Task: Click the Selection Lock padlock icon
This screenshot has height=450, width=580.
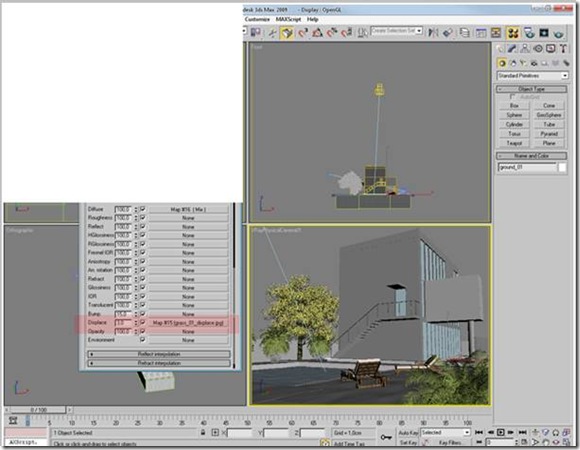Action: 203,432
